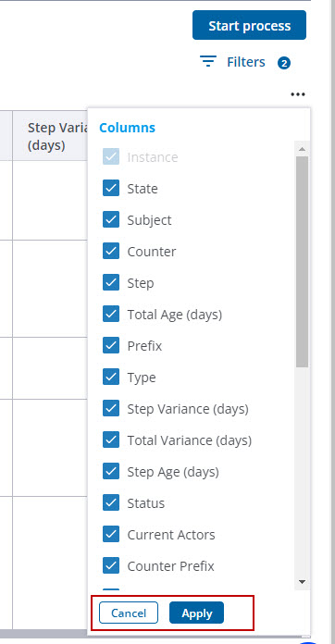The image size is (335, 644).
Task: Toggle the Counter column checkbox
Action: (111, 252)
